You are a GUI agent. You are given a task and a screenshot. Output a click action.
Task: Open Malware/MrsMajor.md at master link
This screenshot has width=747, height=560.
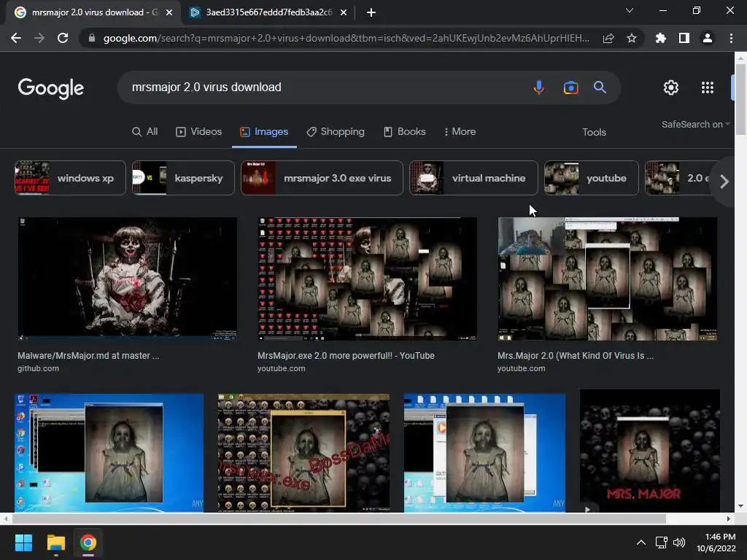(x=88, y=356)
